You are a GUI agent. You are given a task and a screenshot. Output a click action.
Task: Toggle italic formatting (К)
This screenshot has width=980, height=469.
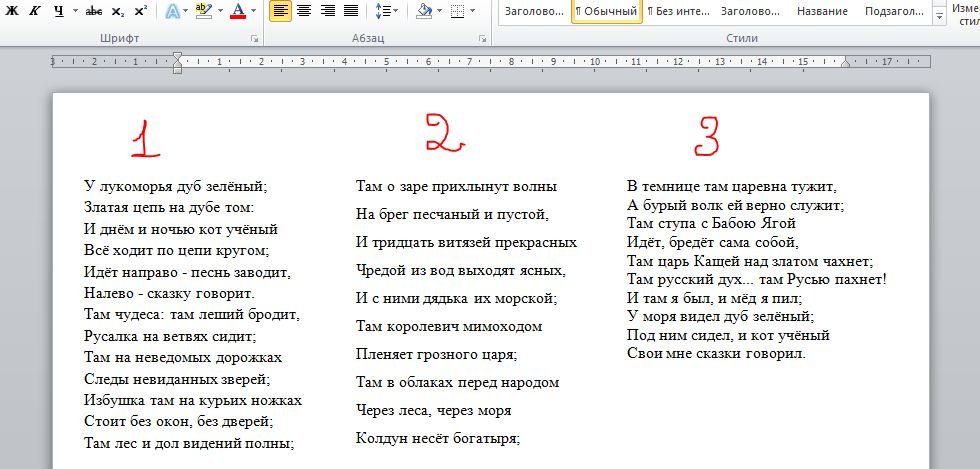35,12
